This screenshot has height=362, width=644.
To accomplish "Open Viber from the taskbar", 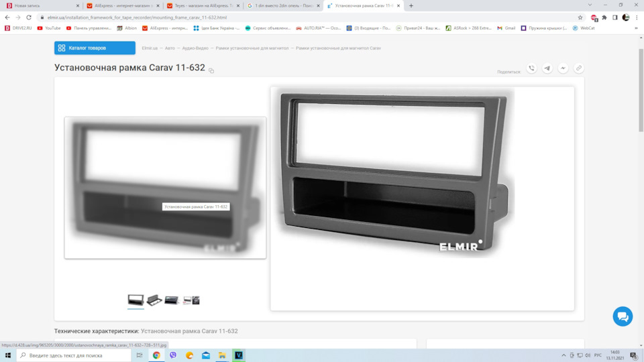I will pyautogui.click(x=173, y=355).
